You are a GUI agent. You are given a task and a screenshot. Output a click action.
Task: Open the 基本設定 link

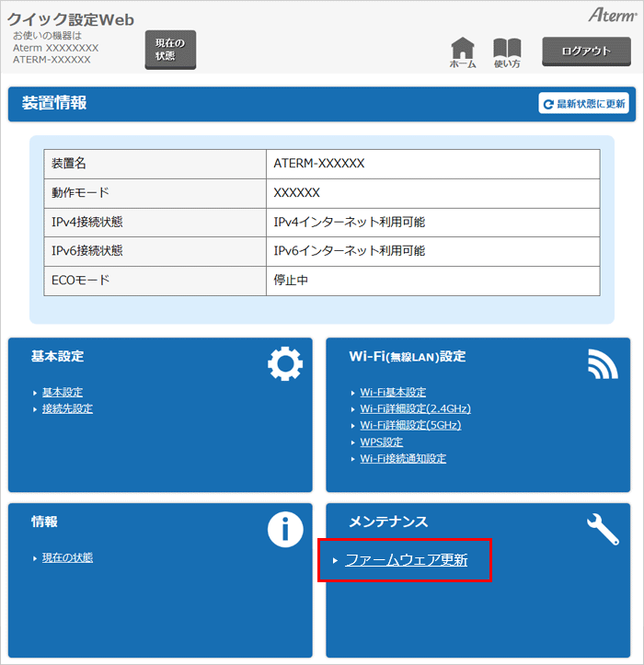pyautogui.click(x=63, y=392)
